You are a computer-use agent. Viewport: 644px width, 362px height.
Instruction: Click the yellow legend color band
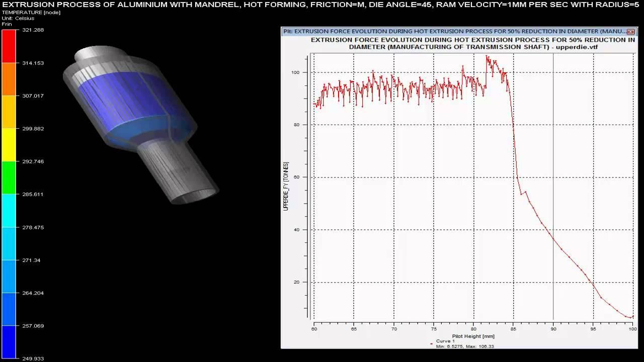coord(9,145)
